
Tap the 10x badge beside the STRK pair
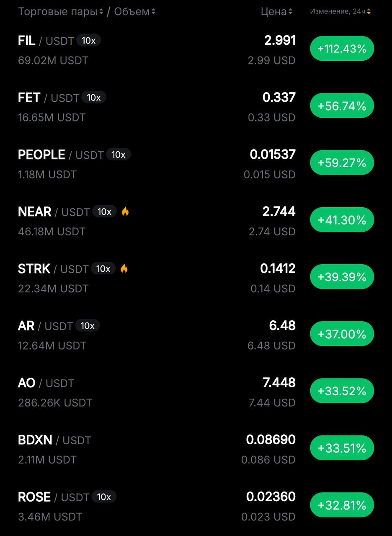click(103, 269)
